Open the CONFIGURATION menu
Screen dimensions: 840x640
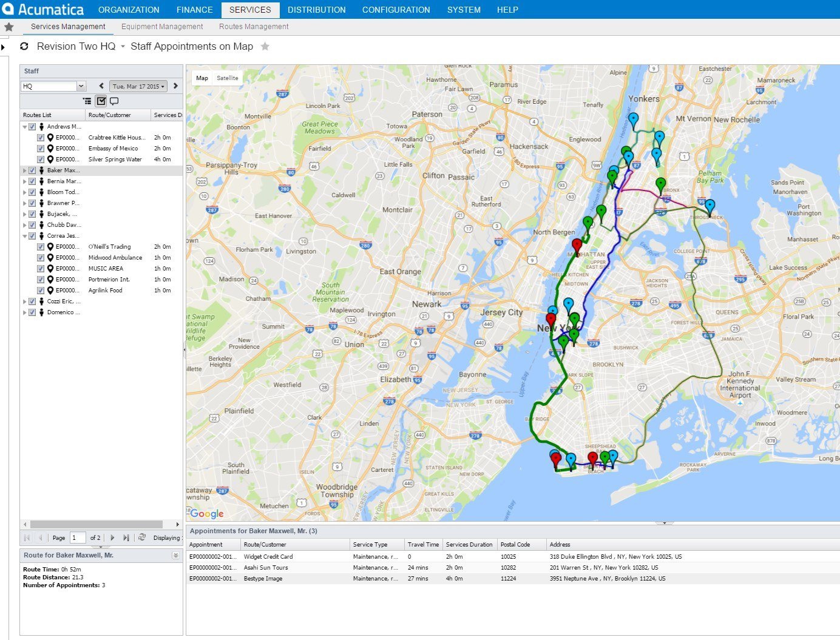[x=396, y=10]
